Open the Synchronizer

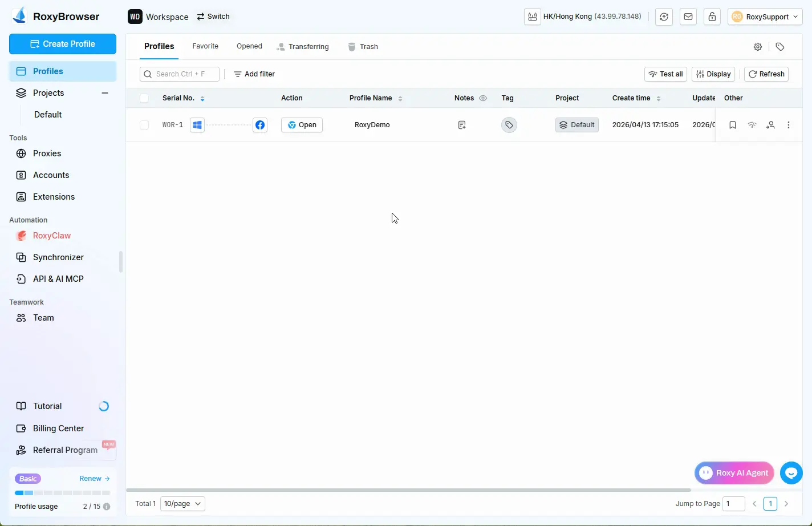63,257
